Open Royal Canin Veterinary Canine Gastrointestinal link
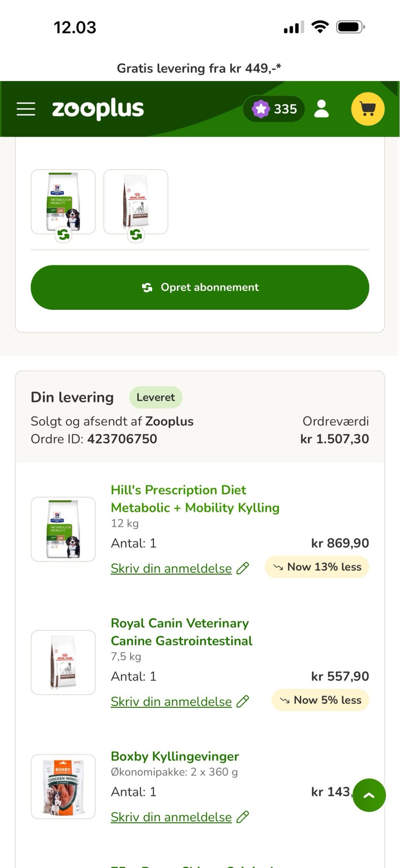Screen dimensions: 400x868 coord(181,632)
